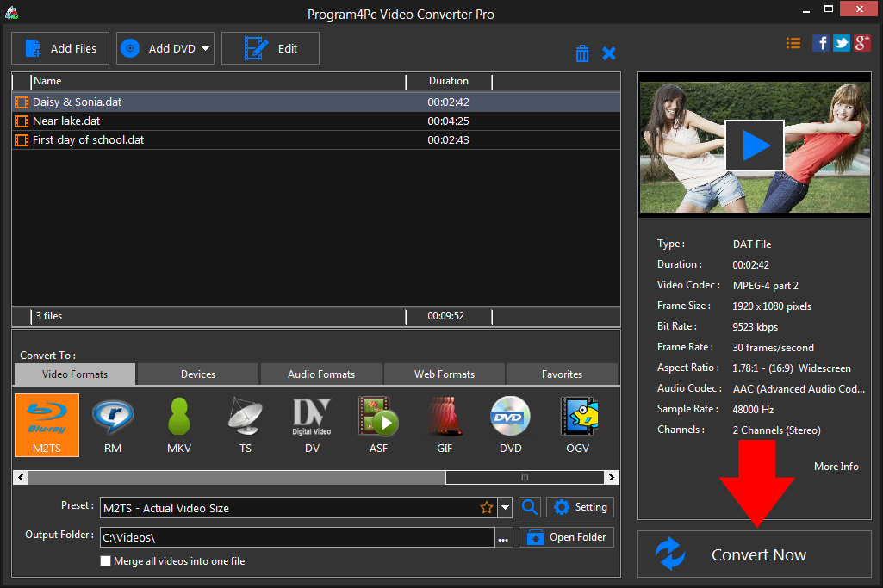The image size is (883, 588).
Task: Click the magnifier search preset icon
Action: click(x=530, y=508)
